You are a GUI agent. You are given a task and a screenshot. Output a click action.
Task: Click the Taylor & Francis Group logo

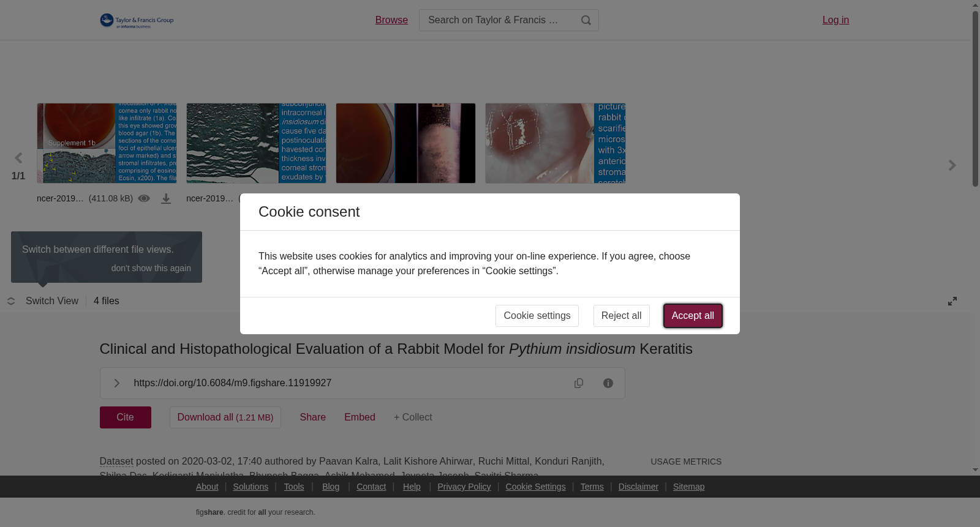click(137, 20)
